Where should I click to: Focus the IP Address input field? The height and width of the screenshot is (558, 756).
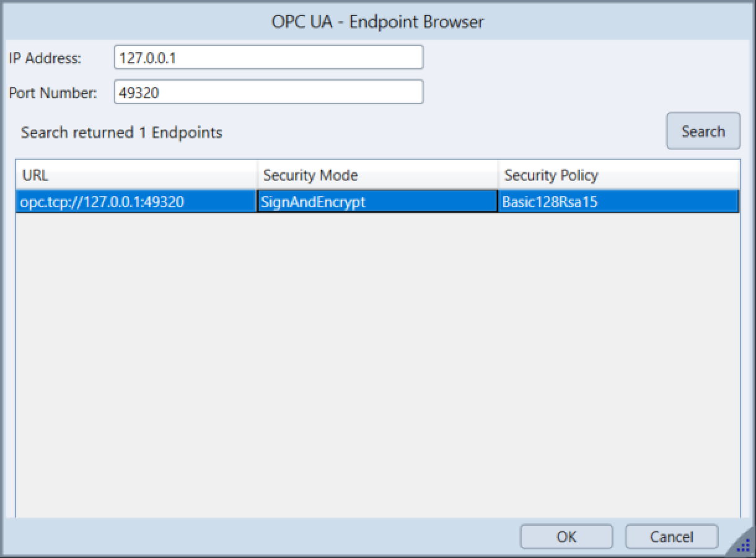pos(268,58)
